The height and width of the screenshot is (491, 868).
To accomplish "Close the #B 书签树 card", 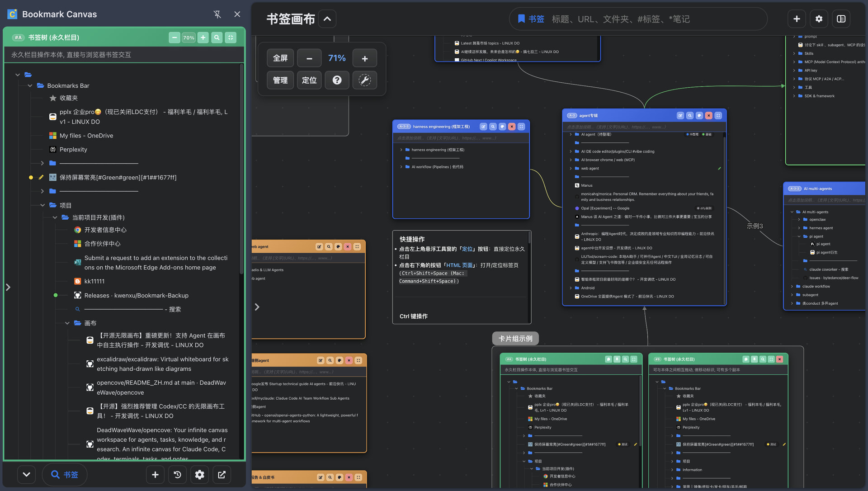I will tap(780, 359).
